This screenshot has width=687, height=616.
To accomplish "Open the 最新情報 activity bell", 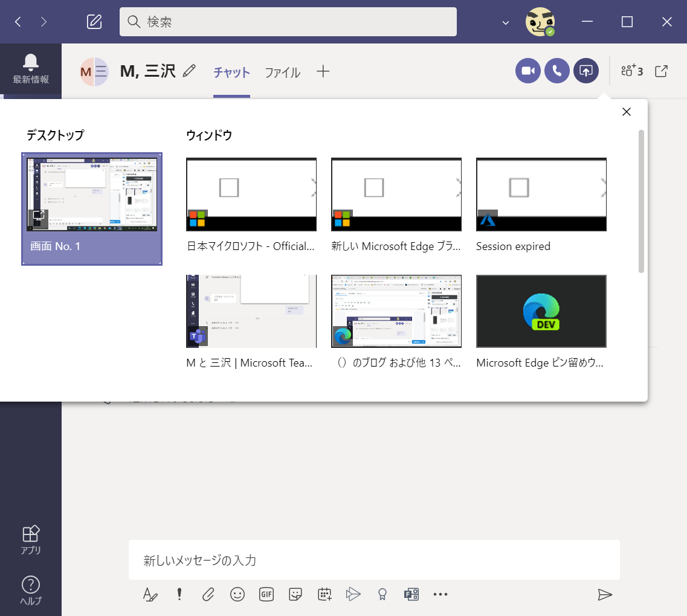I will coord(31,69).
